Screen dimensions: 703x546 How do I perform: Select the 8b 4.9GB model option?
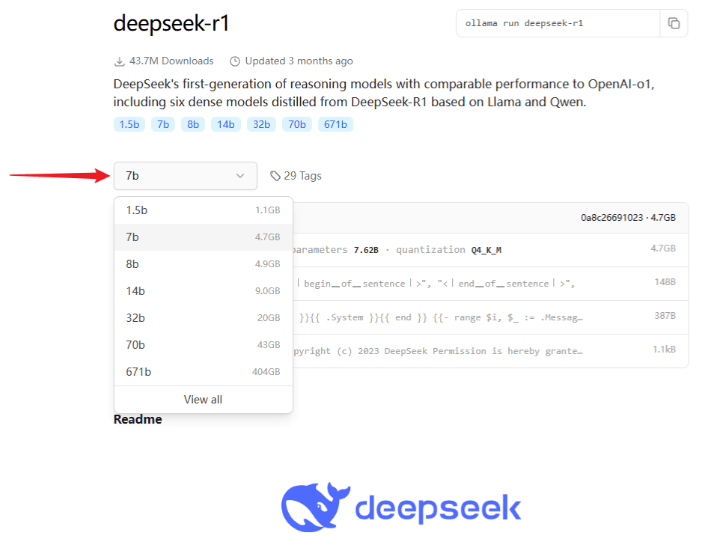(x=203, y=264)
